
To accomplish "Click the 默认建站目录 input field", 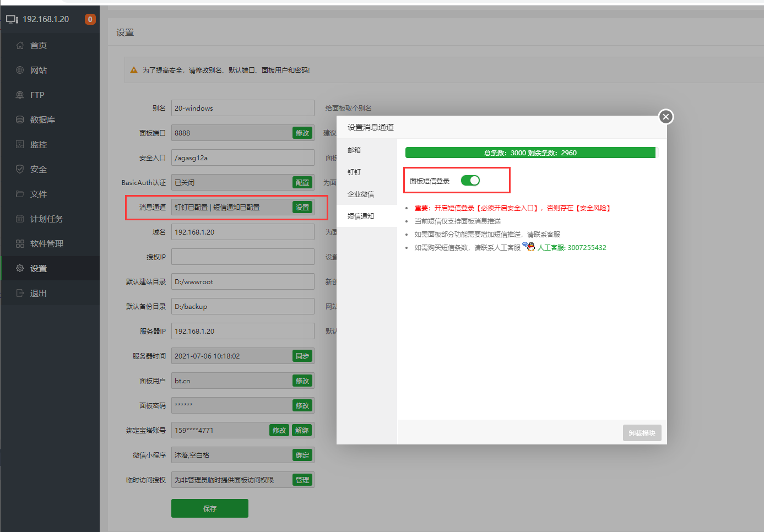I will coord(243,281).
